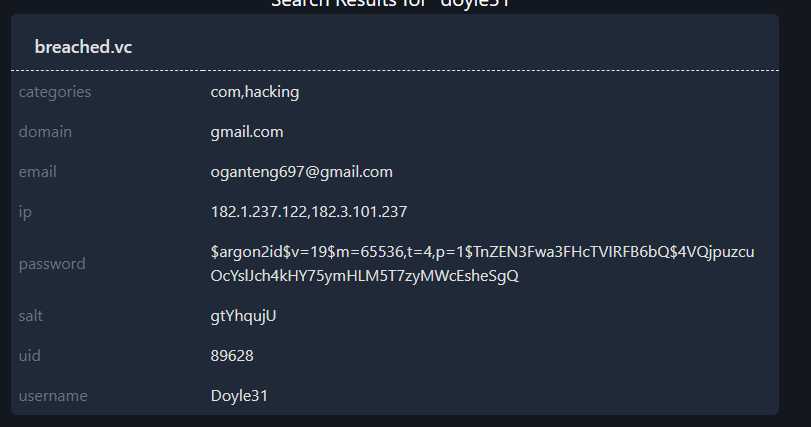Image resolution: width=811 pixels, height=427 pixels.
Task: Click the 'domain' field label
Action: click(x=45, y=132)
